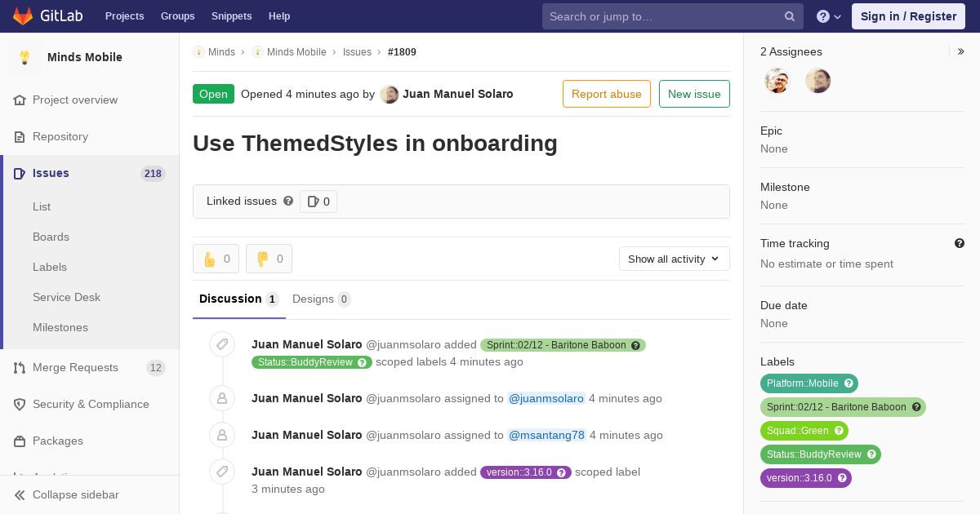This screenshot has height=514, width=980.
Task: Click the linked issues count badge
Action: point(318,202)
